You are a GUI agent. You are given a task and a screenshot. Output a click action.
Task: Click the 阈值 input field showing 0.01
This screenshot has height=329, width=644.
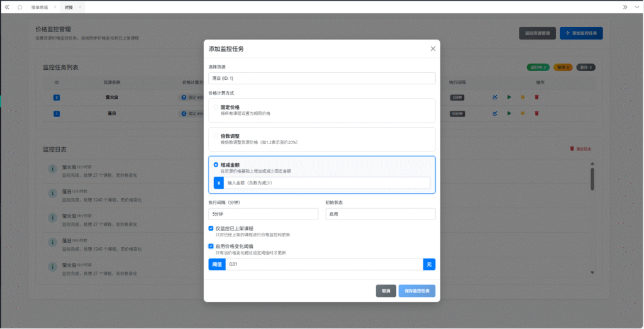pyautogui.click(x=323, y=265)
